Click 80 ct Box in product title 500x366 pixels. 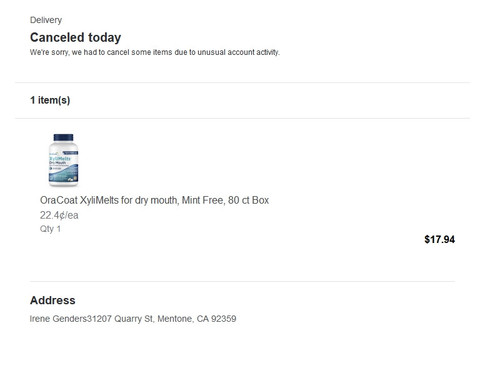click(248, 200)
